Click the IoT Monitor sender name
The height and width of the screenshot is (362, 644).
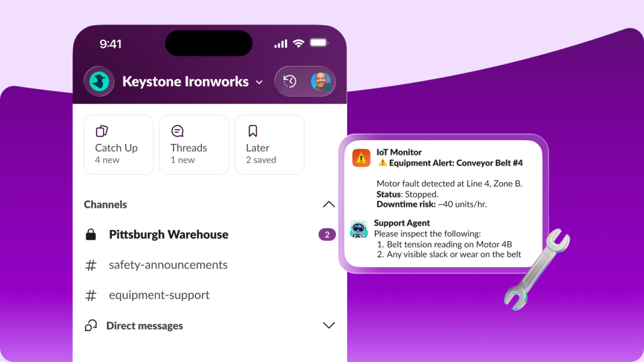399,152
